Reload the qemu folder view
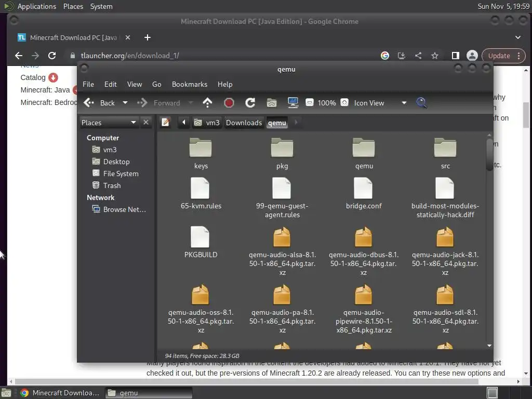The width and height of the screenshot is (532, 399). click(x=250, y=103)
